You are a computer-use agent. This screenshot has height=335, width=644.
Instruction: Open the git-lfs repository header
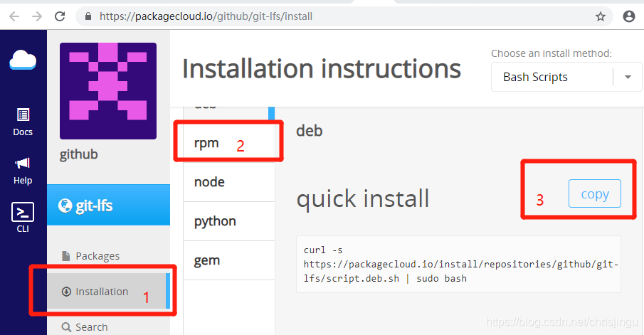(x=108, y=205)
